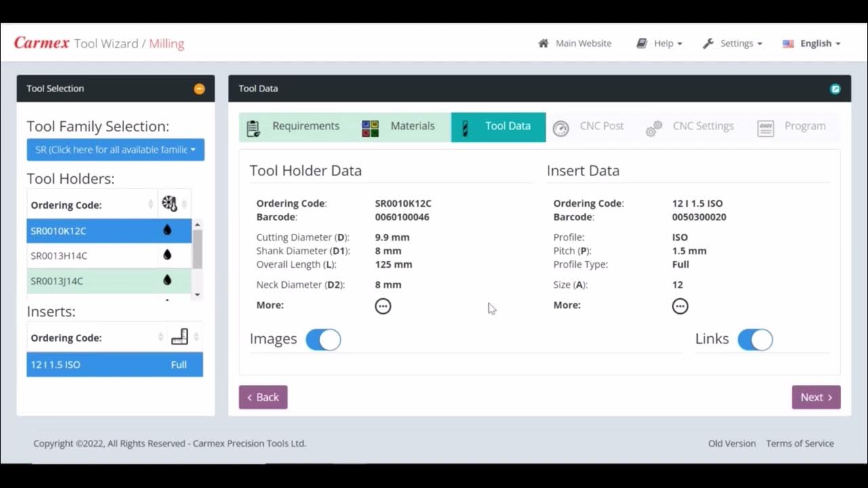
Task: Click the US flag language icon
Action: pyautogui.click(x=788, y=43)
